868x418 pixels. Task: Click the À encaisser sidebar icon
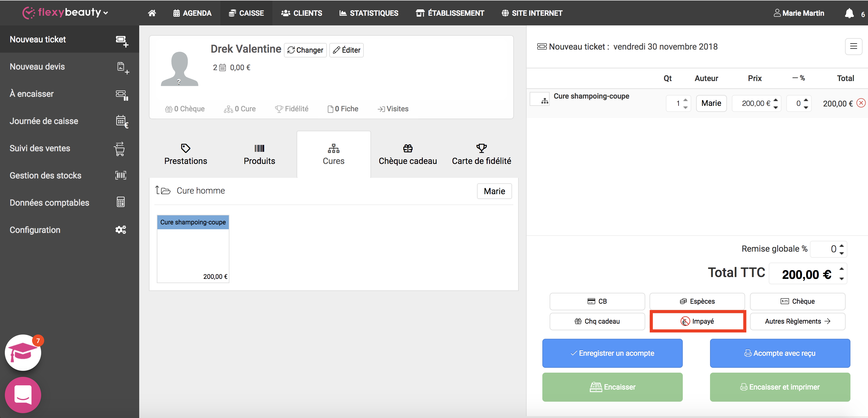(x=122, y=95)
